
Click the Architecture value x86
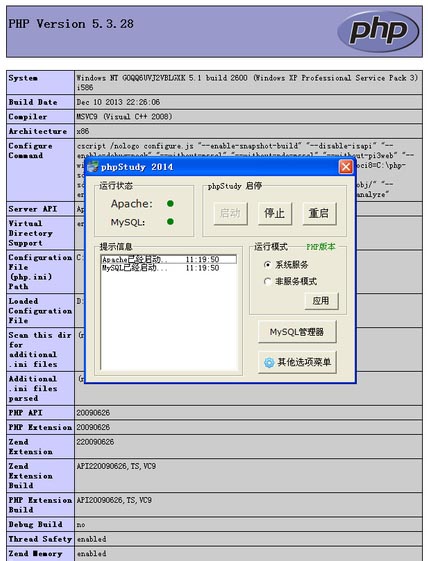(83, 131)
